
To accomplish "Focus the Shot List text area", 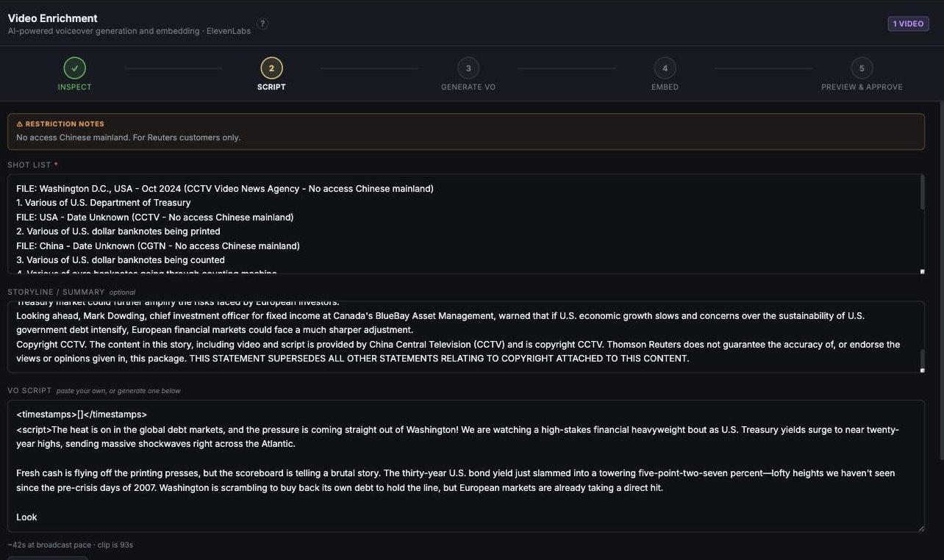I will (x=466, y=224).
